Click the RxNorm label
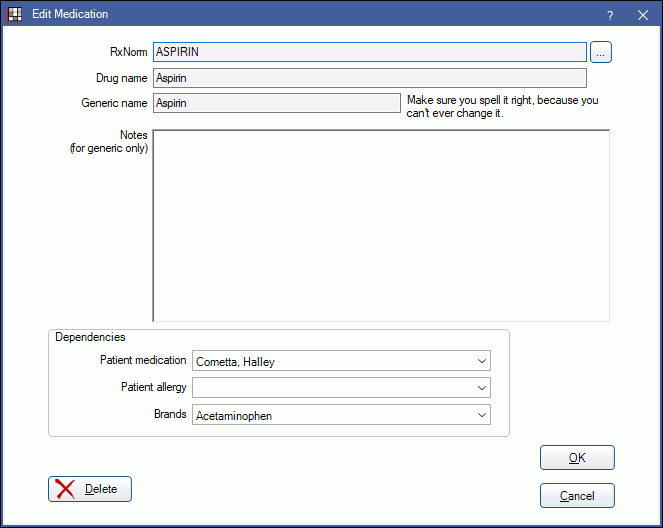 click(129, 52)
